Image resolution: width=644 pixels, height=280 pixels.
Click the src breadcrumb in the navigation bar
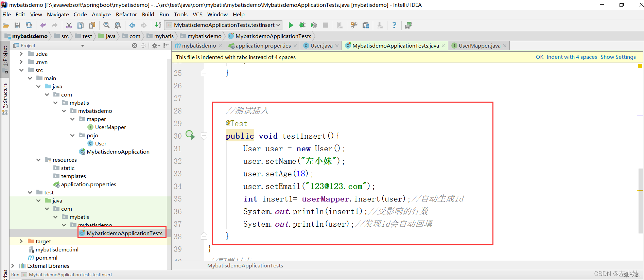pyautogui.click(x=62, y=36)
